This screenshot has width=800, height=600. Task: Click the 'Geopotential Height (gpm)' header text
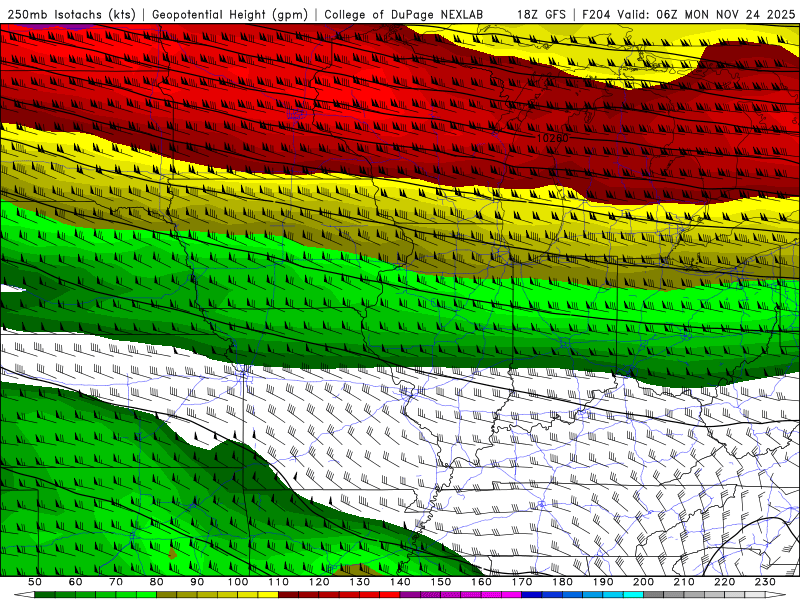pyautogui.click(x=230, y=14)
